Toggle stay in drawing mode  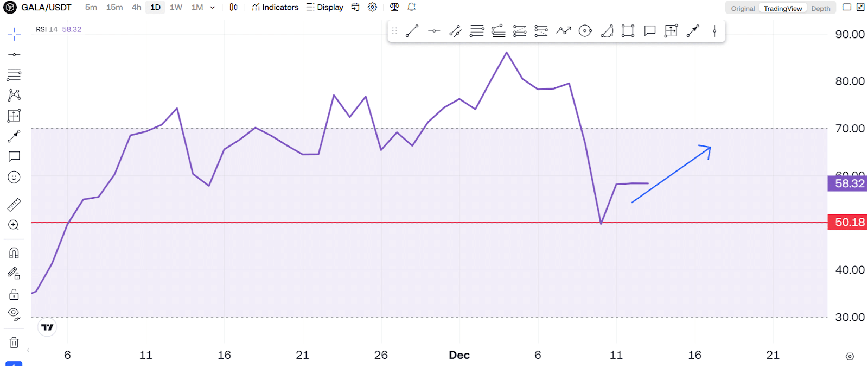(14, 274)
